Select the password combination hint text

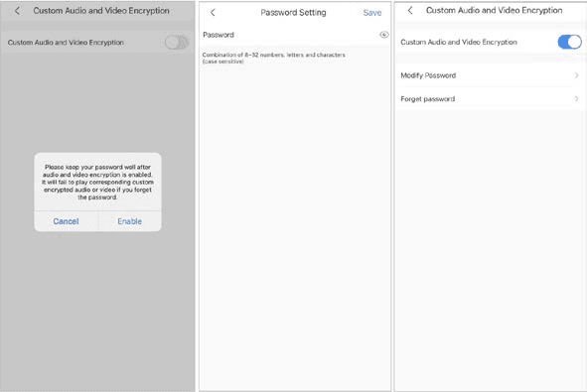(274, 58)
